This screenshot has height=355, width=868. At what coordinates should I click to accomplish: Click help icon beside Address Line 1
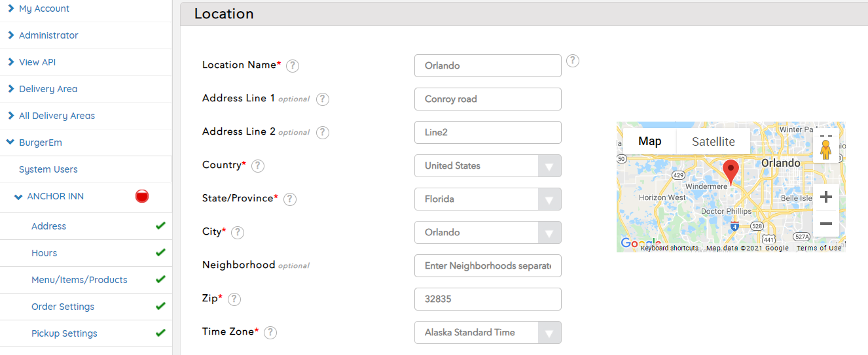point(322,99)
